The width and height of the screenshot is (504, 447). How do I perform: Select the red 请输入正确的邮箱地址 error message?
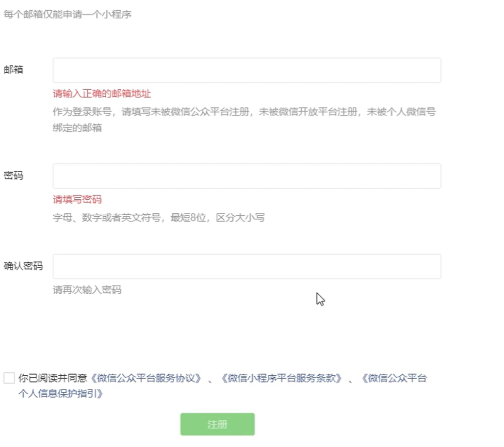click(102, 94)
